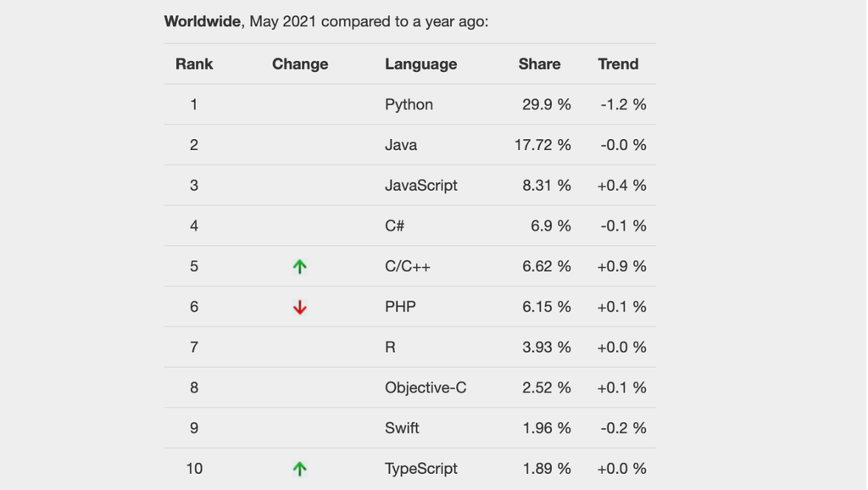This screenshot has height=490, width=868.
Task: Select the Python language cell
Action: pos(409,104)
